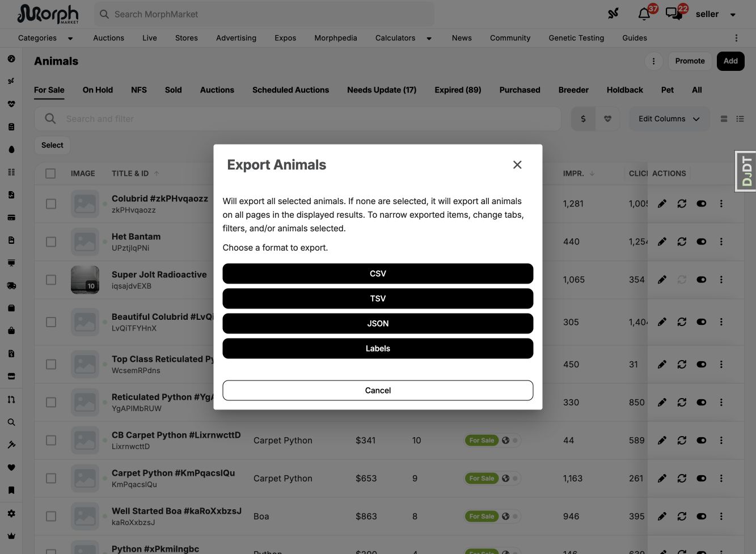Open the Edit Columns dropdown
Screen dimensions: 756x554
[669, 119]
